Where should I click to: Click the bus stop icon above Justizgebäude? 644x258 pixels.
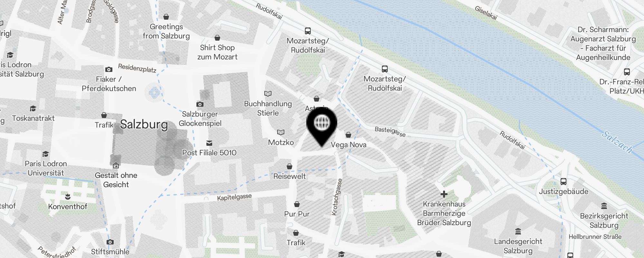point(563,182)
